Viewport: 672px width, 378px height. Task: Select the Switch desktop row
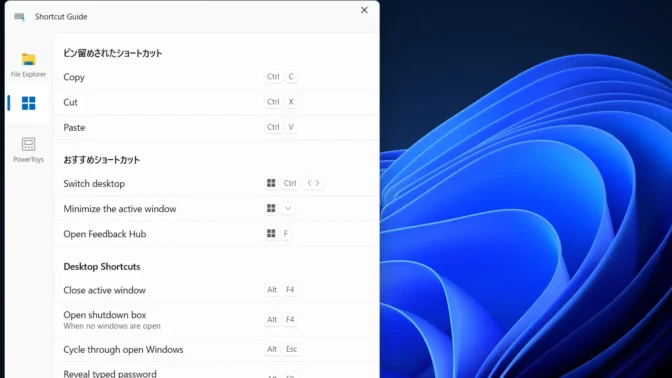coord(216,183)
